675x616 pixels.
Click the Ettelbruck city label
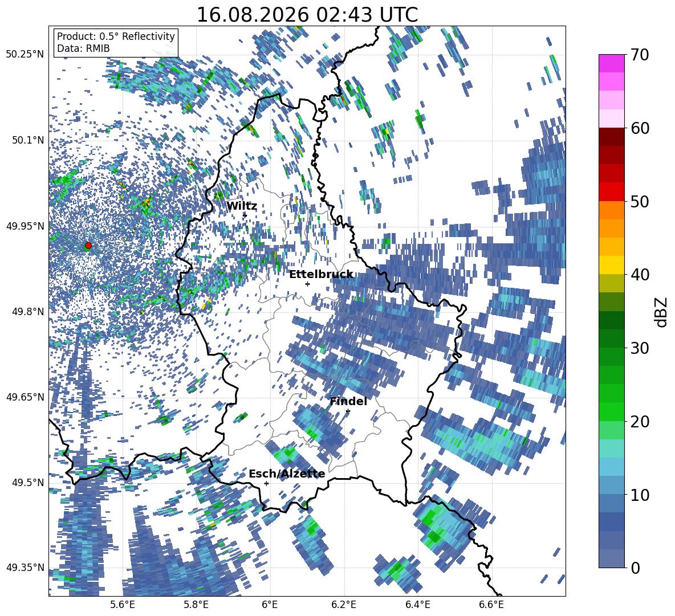click(x=321, y=275)
